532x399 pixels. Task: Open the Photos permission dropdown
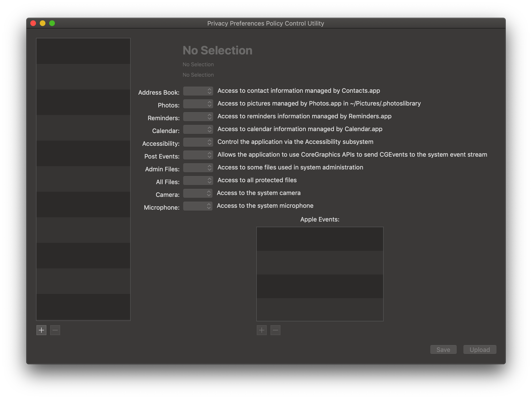point(198,104)
